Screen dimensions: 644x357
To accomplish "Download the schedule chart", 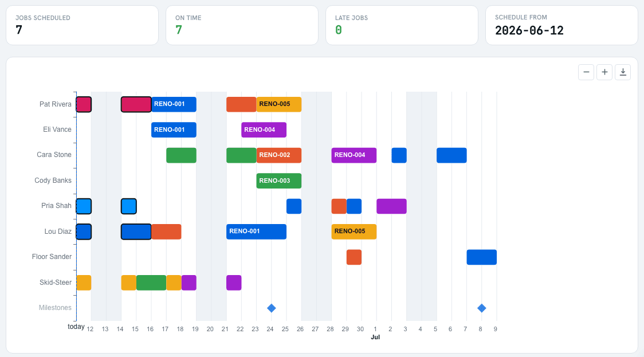I will tap(623, 72).
